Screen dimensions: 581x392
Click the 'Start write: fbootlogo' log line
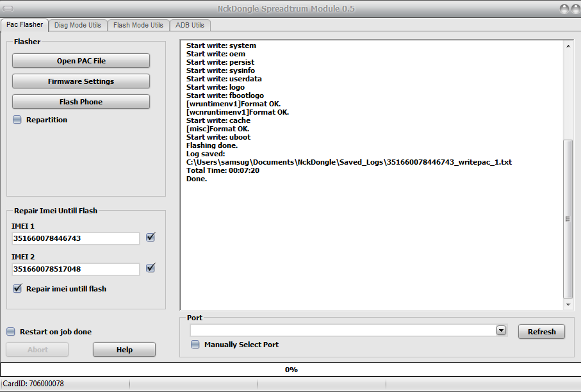coord(225,95)
